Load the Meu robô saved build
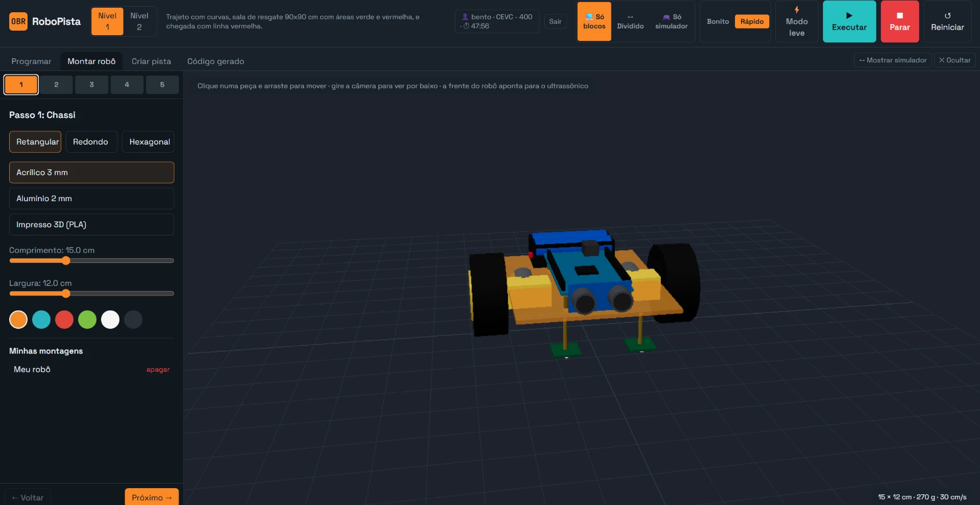Screen dimensions: 980x505 32,369
